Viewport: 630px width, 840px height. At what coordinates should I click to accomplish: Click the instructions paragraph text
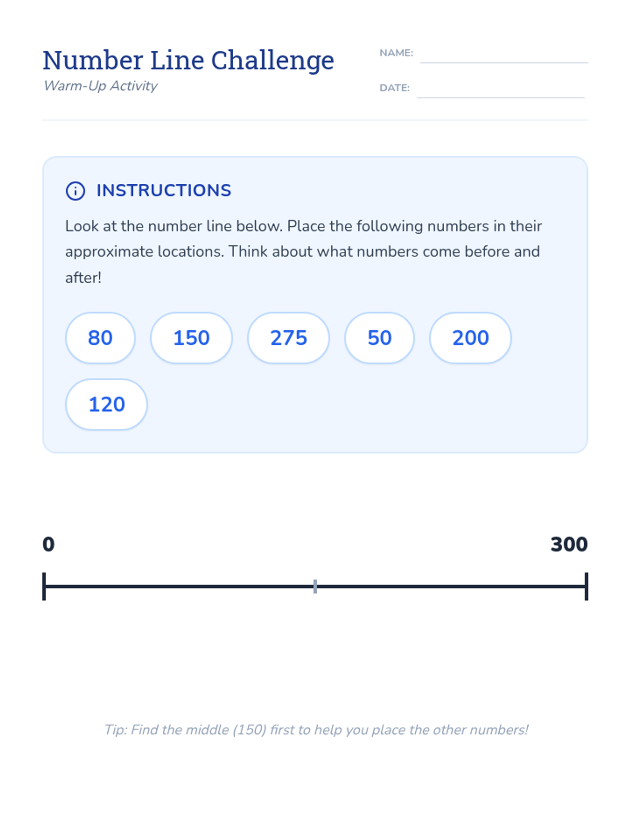(x=303, y=251)
